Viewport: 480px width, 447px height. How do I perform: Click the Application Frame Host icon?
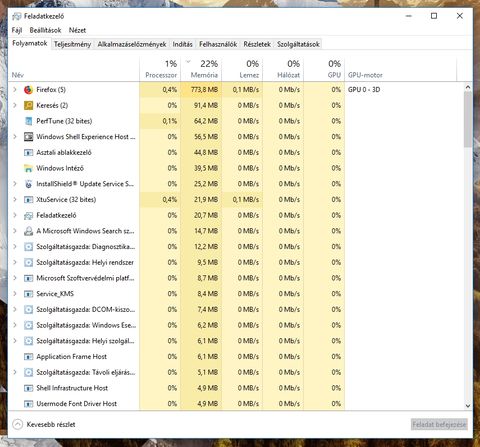pyautogui.click(x=28, y=357)
